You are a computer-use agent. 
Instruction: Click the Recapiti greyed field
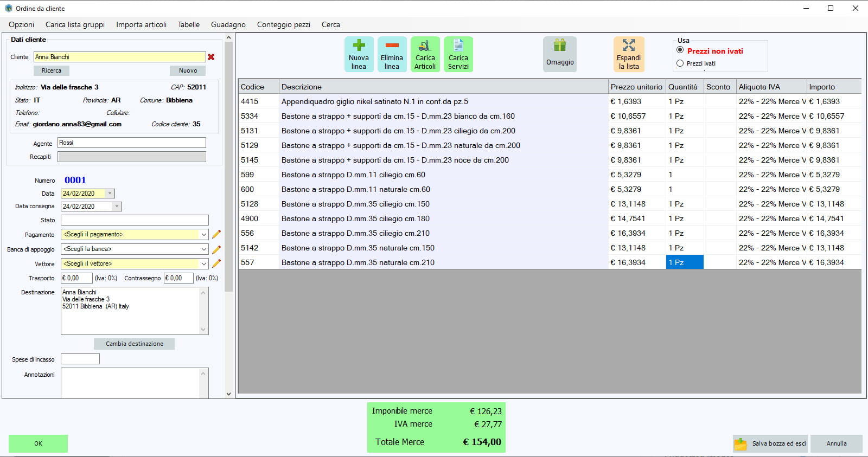132,157
